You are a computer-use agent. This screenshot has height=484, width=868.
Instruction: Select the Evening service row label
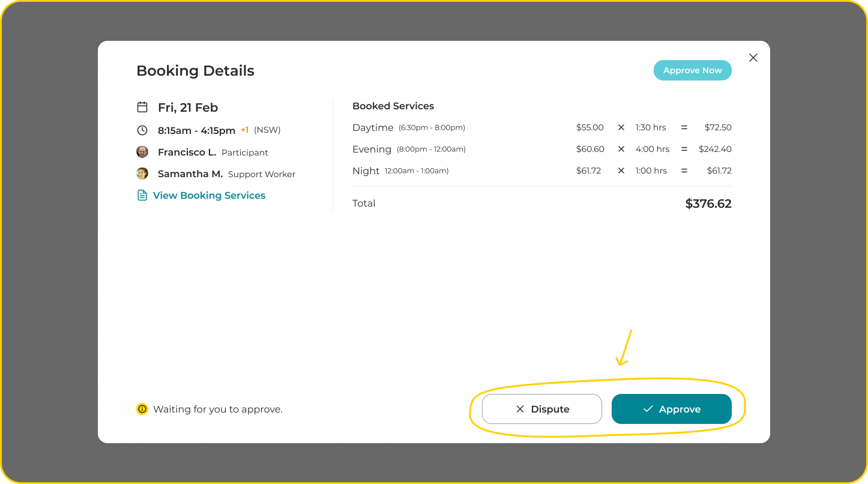coord(372,149)
